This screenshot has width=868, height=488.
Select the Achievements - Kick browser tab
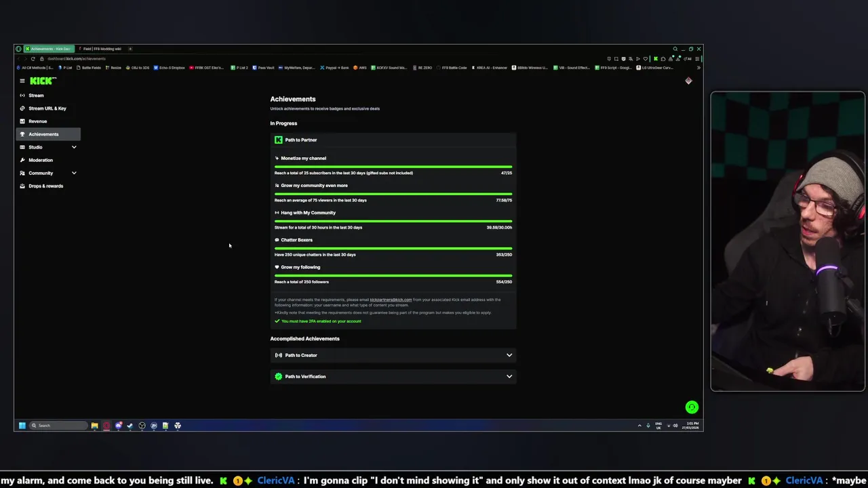click(49, 49)
